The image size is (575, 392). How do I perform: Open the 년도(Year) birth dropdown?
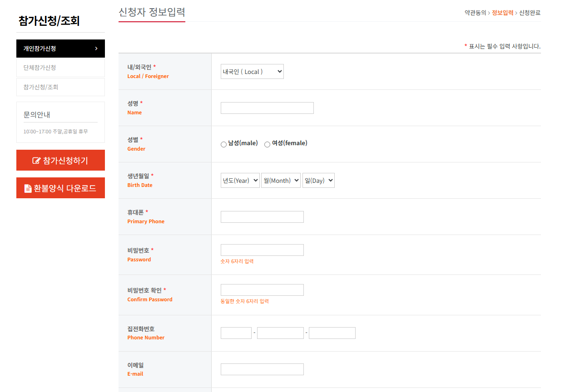(240, 180)
